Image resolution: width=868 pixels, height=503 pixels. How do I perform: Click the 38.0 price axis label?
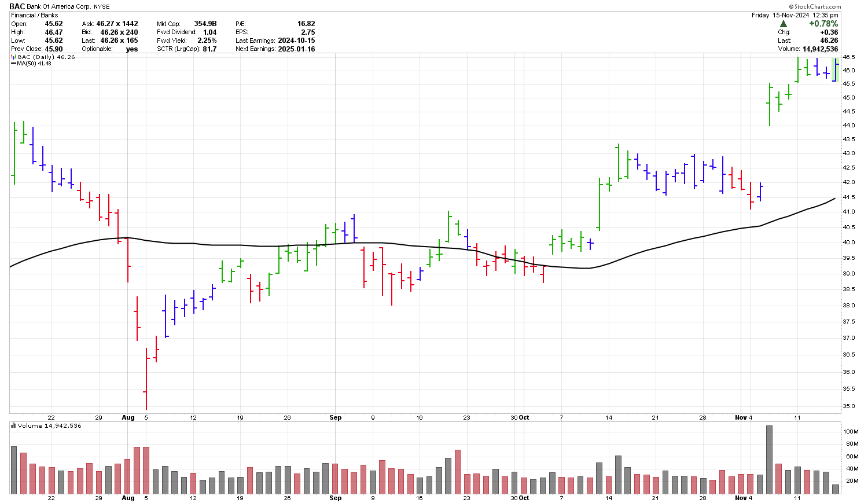click(848, 306)
